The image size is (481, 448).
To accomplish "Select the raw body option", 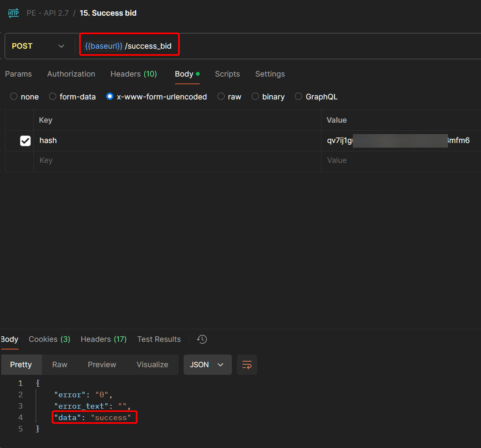I will (x=221, y=97).
